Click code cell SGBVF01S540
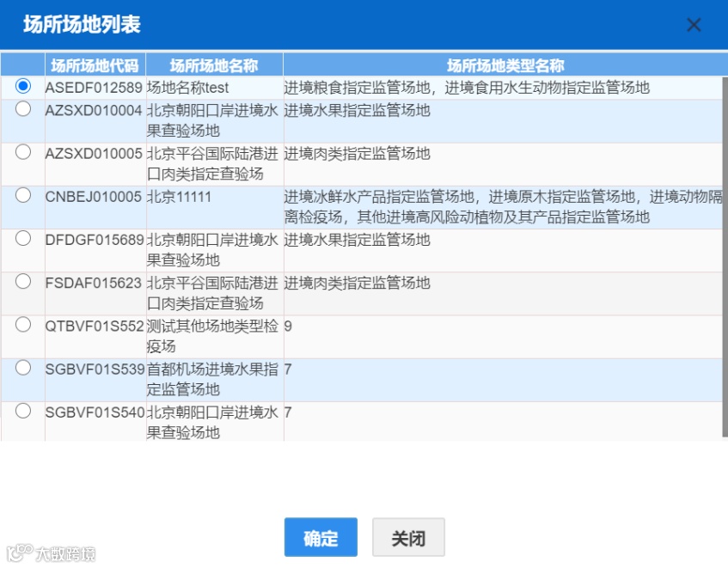Image resolution: width=728 pixels, height=568 pixels. point(95,422)
